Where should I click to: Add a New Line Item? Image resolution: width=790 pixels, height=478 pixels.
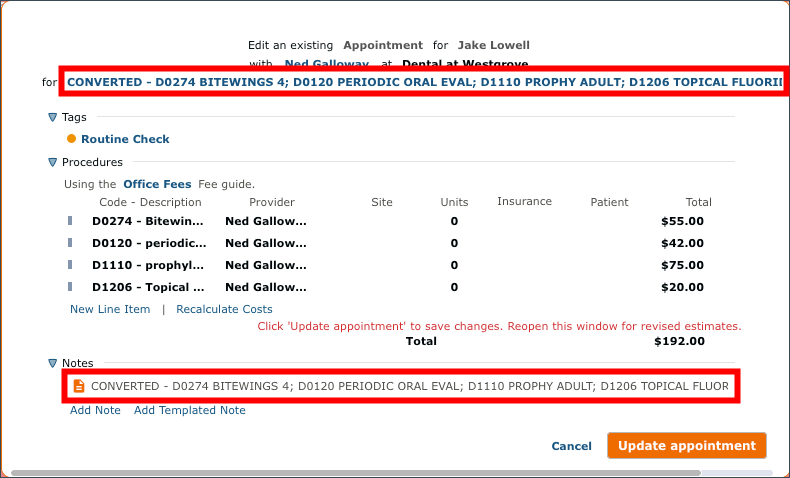pos(110,309)
